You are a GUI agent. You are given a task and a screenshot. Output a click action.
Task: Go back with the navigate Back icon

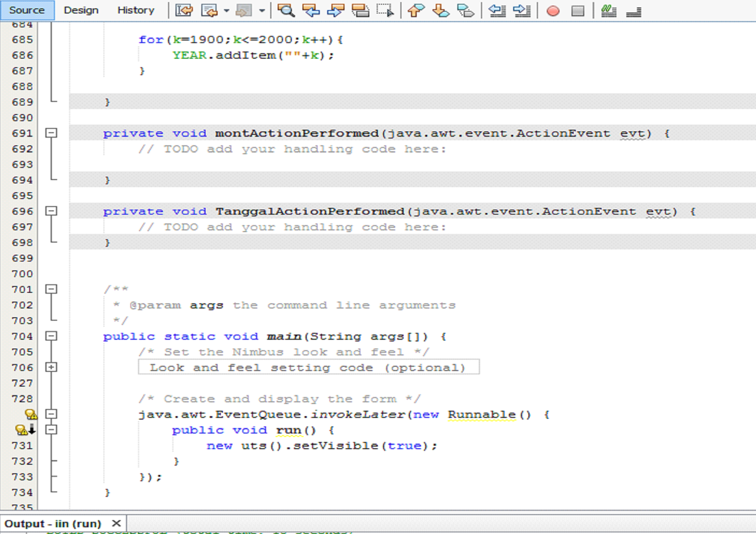(x=209, y=10)
